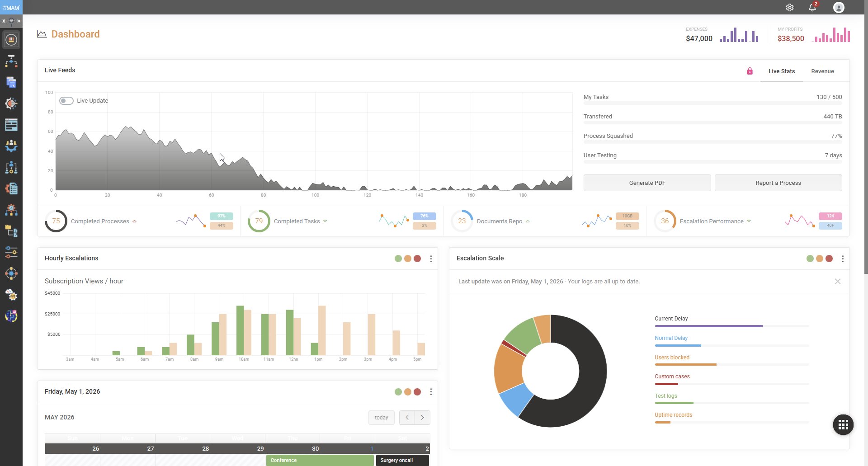Viewport: 868px width, 466px height.
Task: Click today button in calendar
Action: tap(382, 418)
